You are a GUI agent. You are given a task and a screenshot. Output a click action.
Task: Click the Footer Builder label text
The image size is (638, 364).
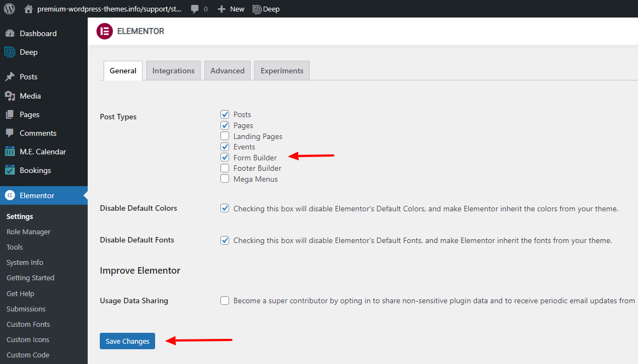[258, 168]
